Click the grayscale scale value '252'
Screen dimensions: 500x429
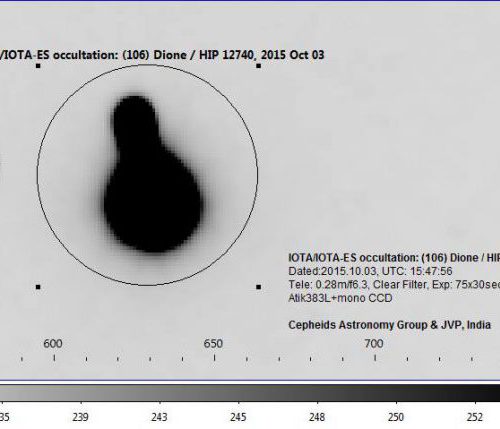[475, 417]
